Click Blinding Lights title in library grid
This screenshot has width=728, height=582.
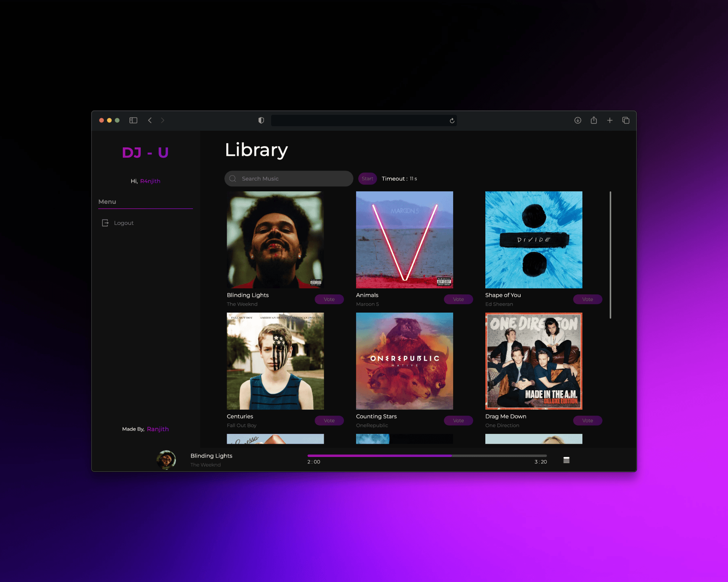(248, 295)
